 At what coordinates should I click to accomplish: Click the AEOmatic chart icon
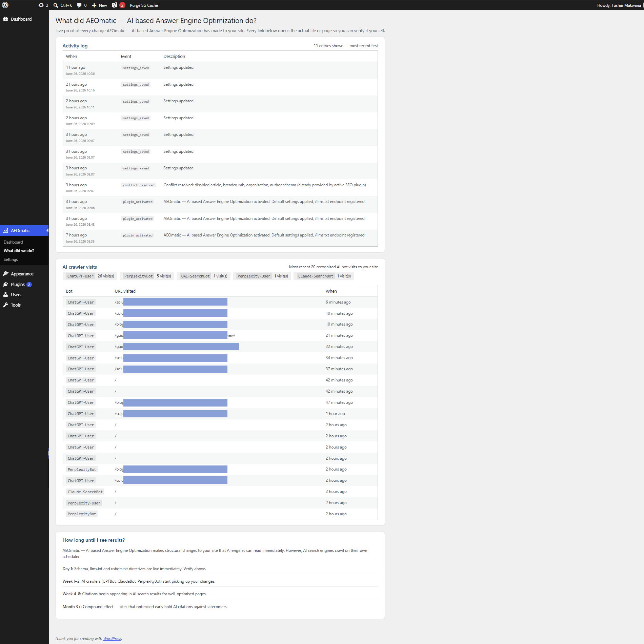tap(6, 230)
